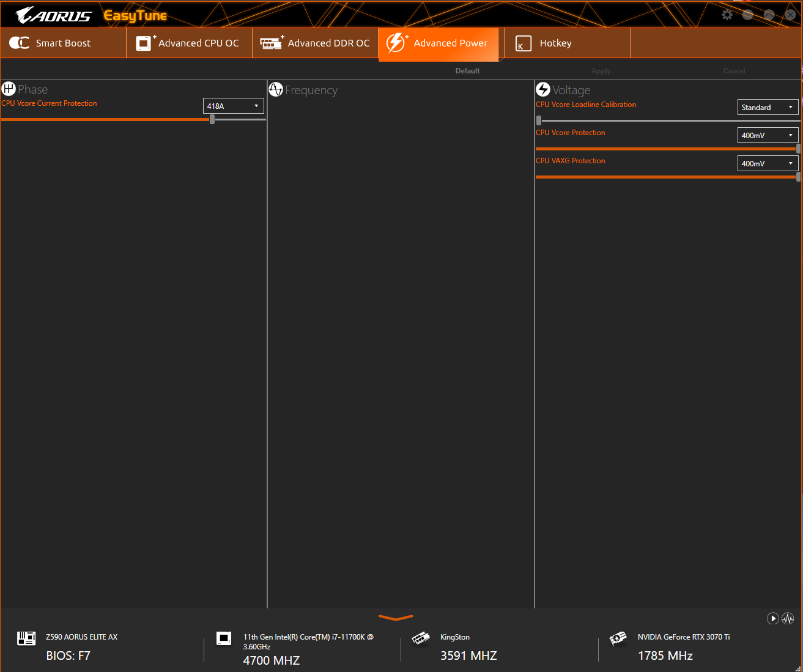Switch to Advanced CPU OC tab
The height and width of the screenshot is (672, 803).
coord(190,43)
